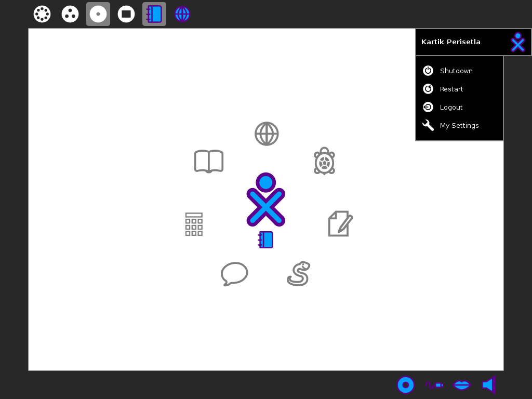Open the Journal below the XO figure
This screenshot has width=532, height=399.
[x=265, y=240]
